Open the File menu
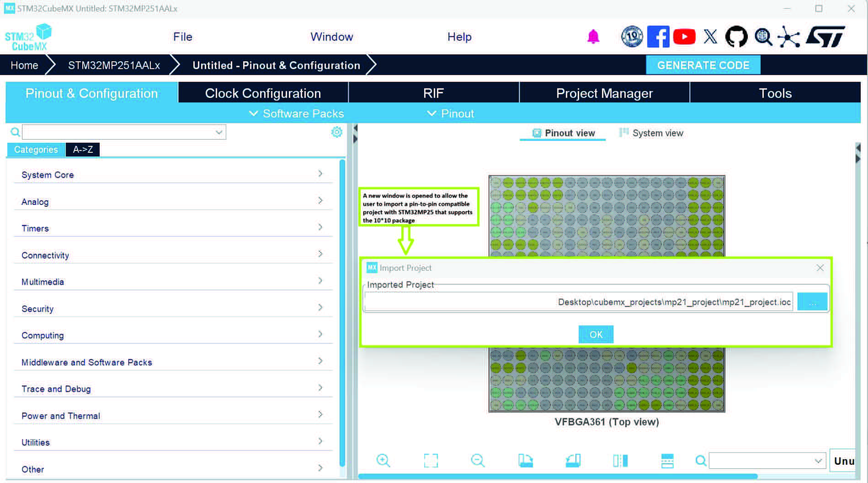Screen dimensions: 868x483 click(183, 37)
